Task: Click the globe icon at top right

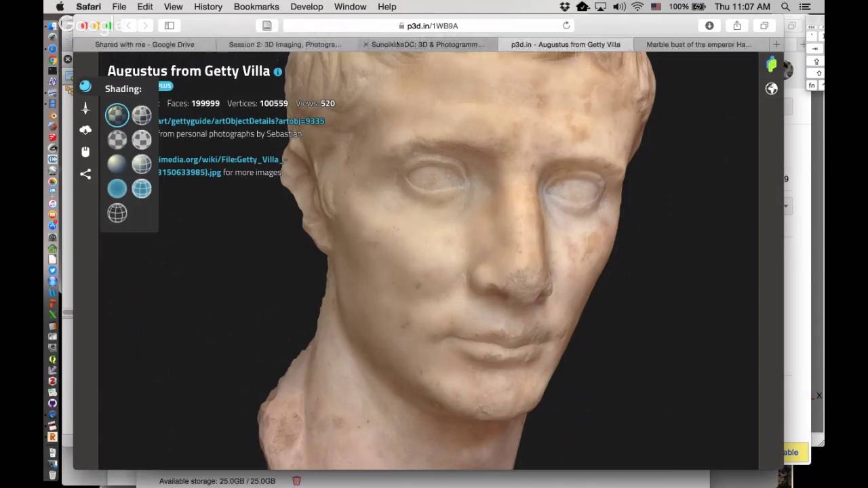Action: (x=771, y=89)
